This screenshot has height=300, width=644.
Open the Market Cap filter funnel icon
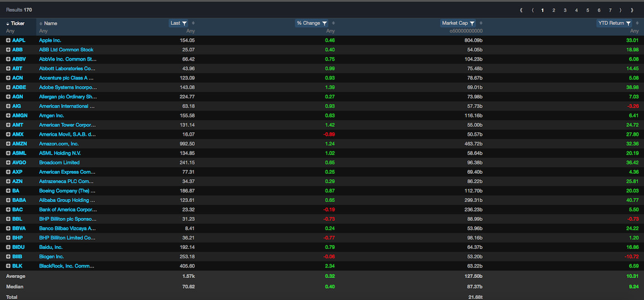click(x=472, y=23)
